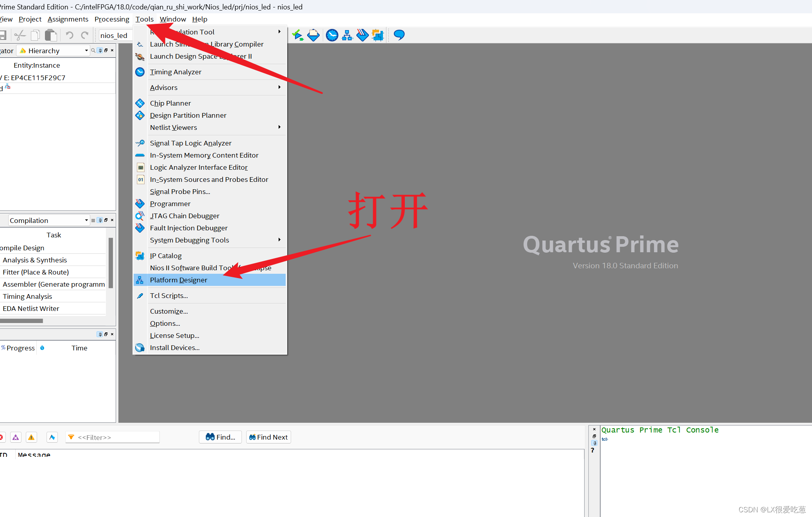Image resolution: width=812 pixels, height=517 pixels.
Task: Toggle the blue flag messages filter
Action: click(x=52, y=437)
